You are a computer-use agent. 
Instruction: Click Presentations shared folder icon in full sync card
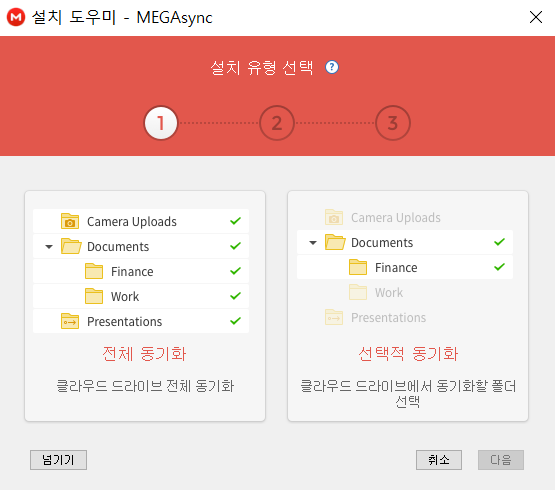[70, 321]
